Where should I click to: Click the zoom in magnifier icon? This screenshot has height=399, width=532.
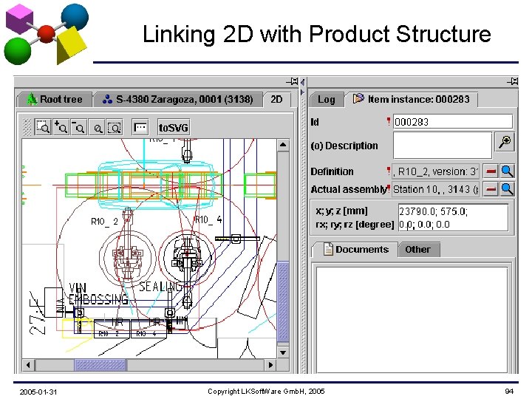click(x=61, y=128)
